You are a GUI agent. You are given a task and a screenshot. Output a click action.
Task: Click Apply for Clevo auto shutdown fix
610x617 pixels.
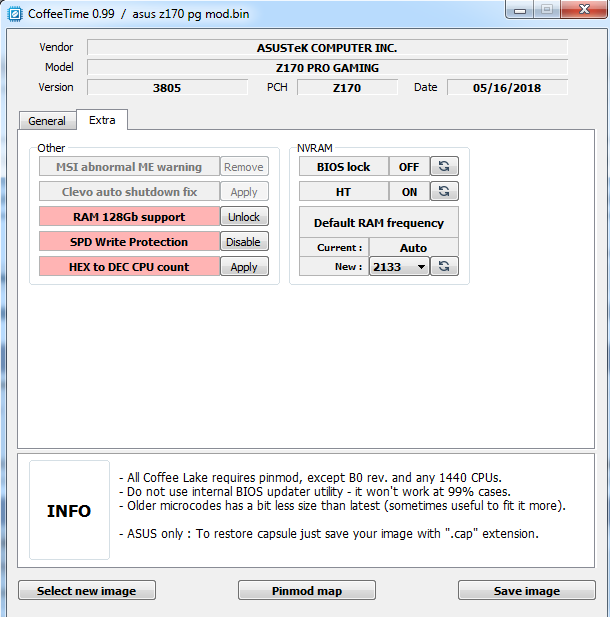(244, 192)
